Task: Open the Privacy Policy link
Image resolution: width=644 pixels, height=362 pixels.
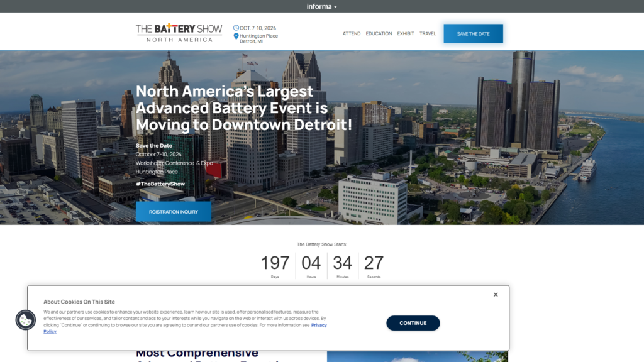Action: (x=319, y=325)
